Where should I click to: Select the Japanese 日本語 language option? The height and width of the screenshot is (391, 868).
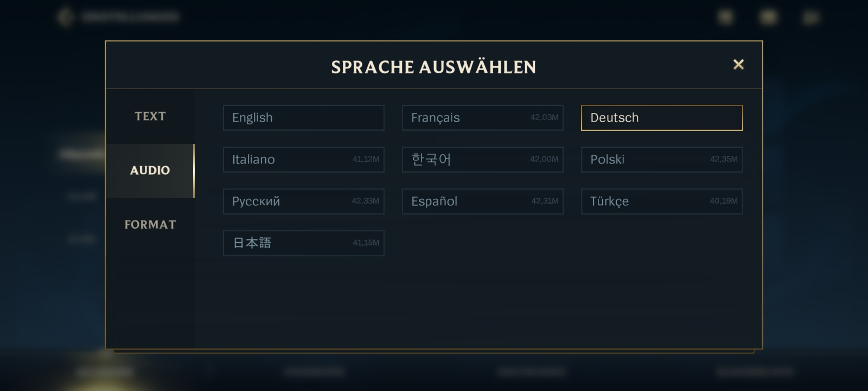coord(303,243)
